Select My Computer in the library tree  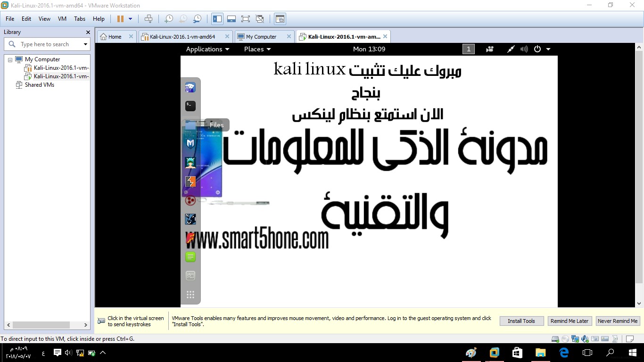tap(42, 59)
